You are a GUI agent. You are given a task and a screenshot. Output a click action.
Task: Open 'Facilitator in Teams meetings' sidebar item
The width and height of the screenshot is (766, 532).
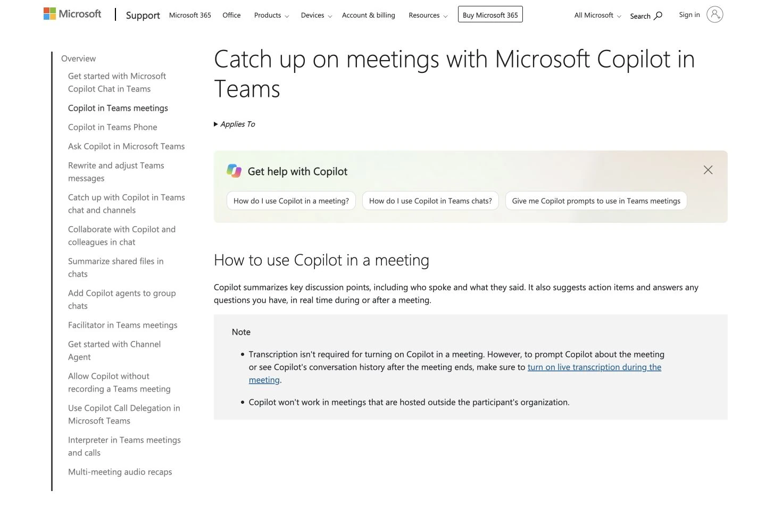[x=123, y=325]
